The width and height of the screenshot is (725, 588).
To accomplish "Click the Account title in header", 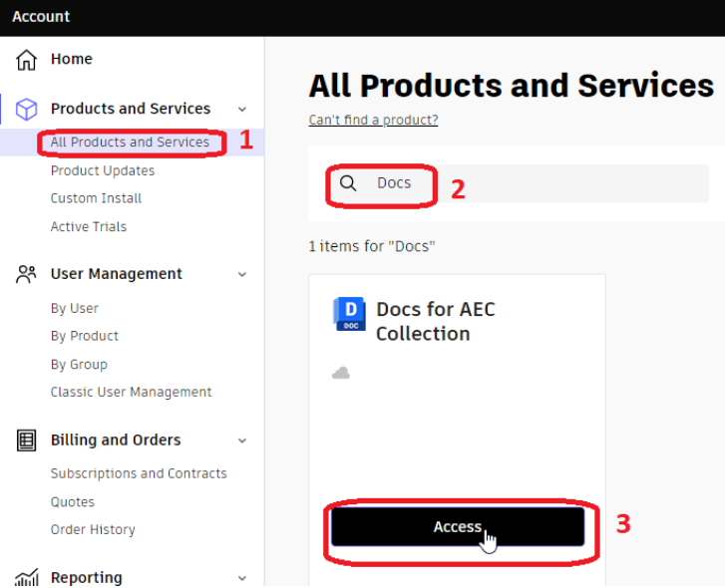I will click(x=41, y=17).
